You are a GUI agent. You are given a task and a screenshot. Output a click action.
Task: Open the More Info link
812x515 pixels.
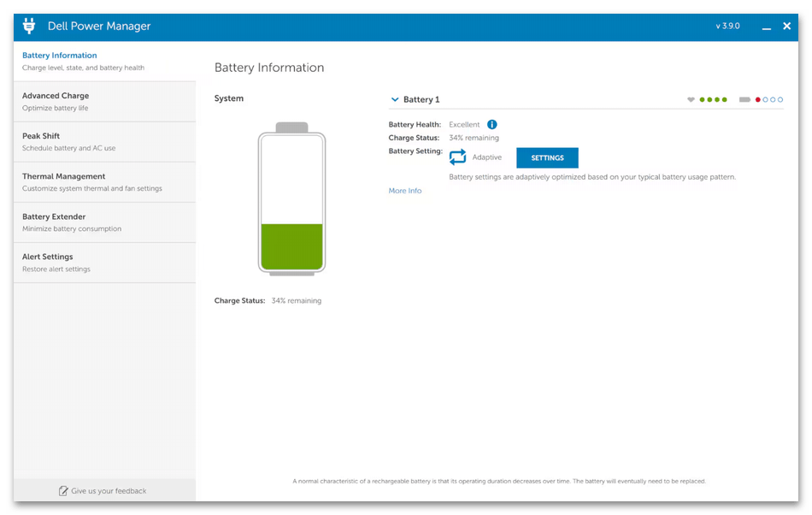pos(405,191)
